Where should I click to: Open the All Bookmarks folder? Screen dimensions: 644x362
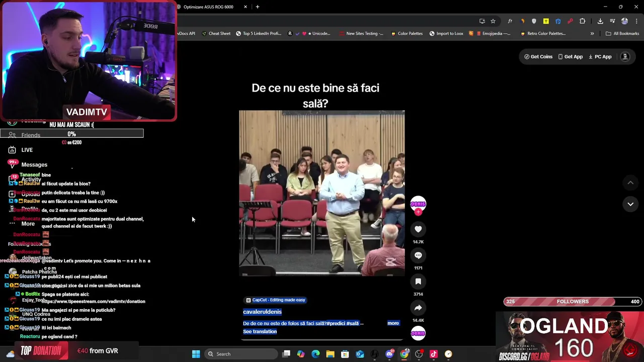point(622,34)
